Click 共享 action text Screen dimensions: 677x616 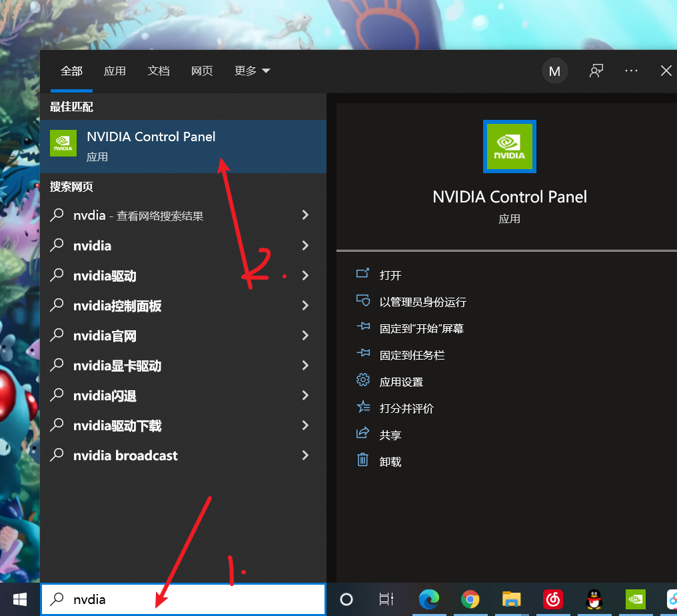coord(390,436)
